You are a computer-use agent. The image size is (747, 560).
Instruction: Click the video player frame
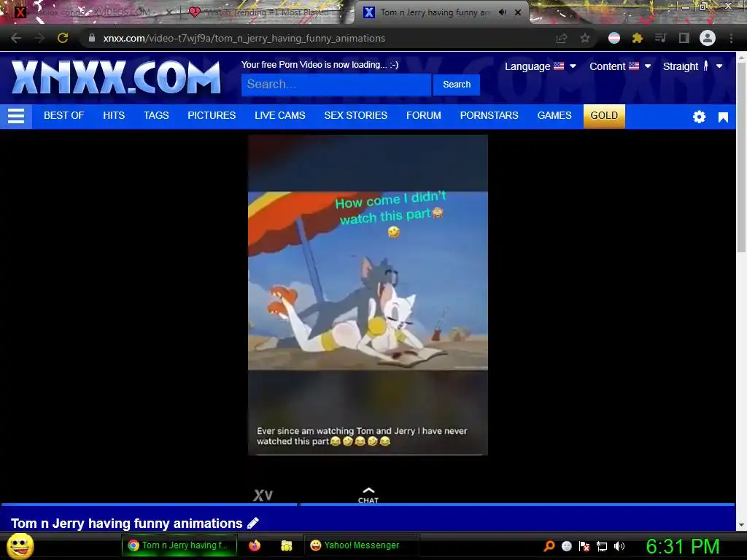coord(368,295)
